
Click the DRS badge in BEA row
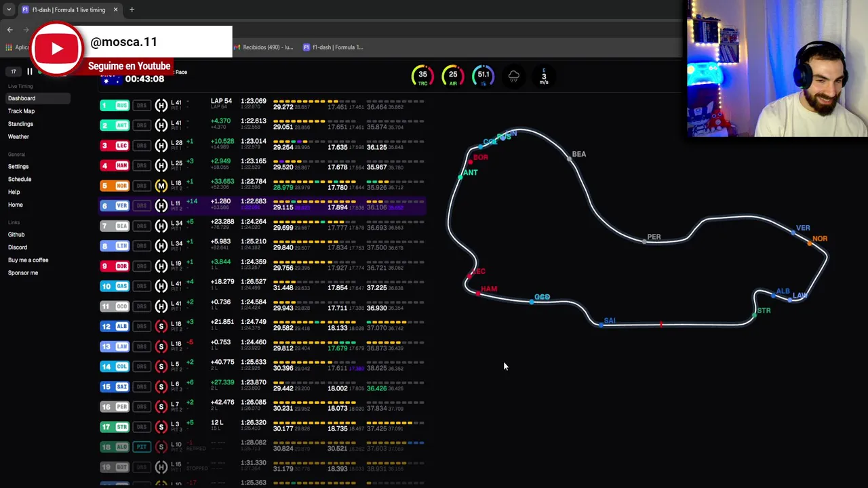pyautogui.click(x=142, y=226)
